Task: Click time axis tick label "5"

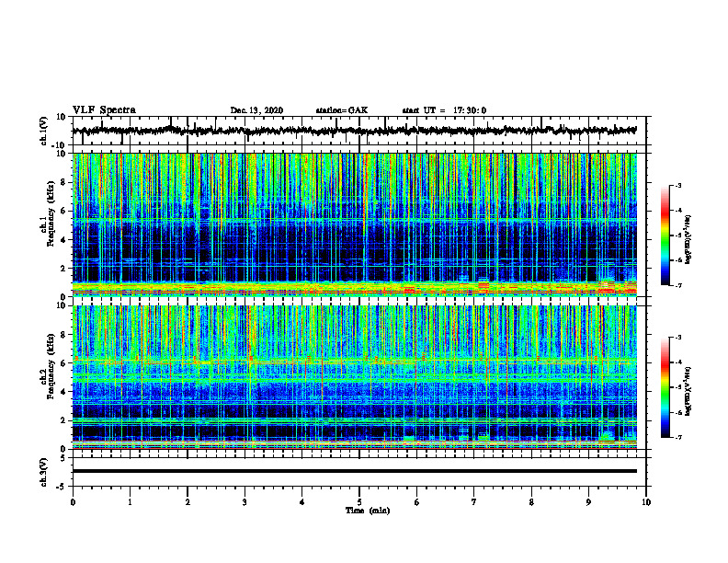Action: point(359,502)
